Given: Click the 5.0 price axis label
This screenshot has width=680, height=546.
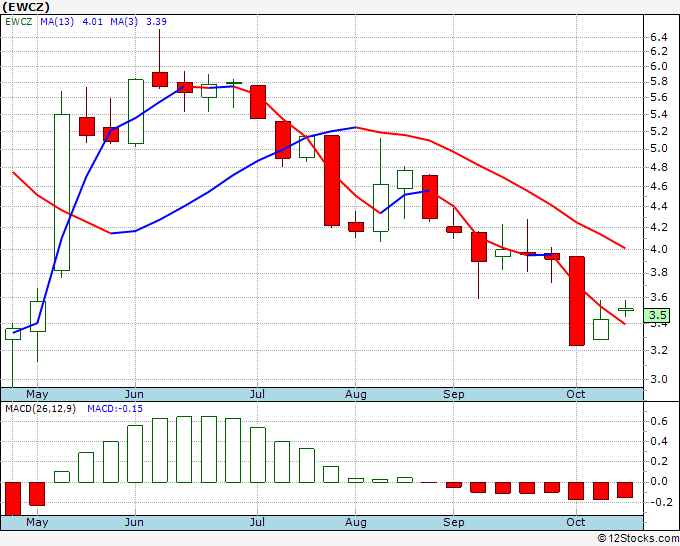Looking at the screenshot, I should coord(659,149).
